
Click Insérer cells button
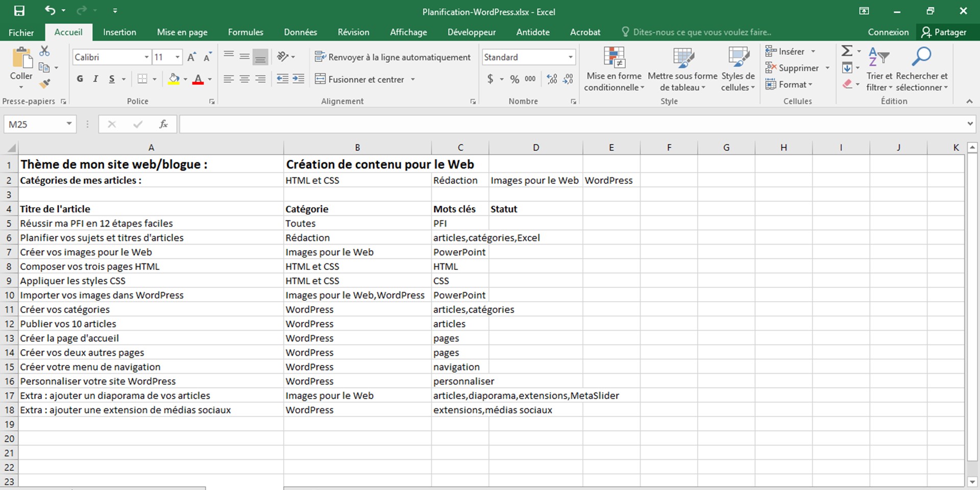coord(786,52)
